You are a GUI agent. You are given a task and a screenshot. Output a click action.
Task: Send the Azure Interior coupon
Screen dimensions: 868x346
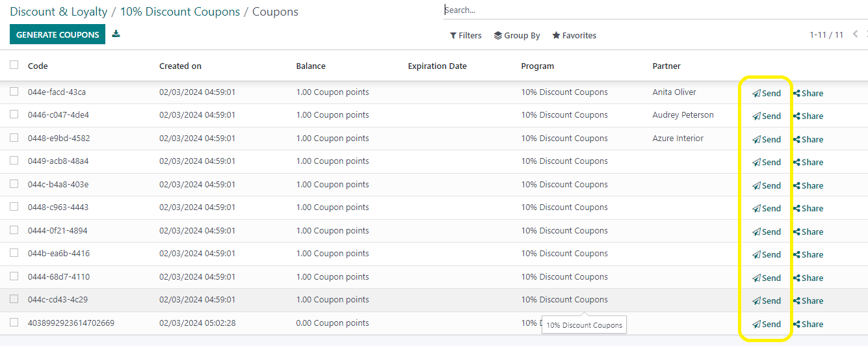tap(767, 139)
